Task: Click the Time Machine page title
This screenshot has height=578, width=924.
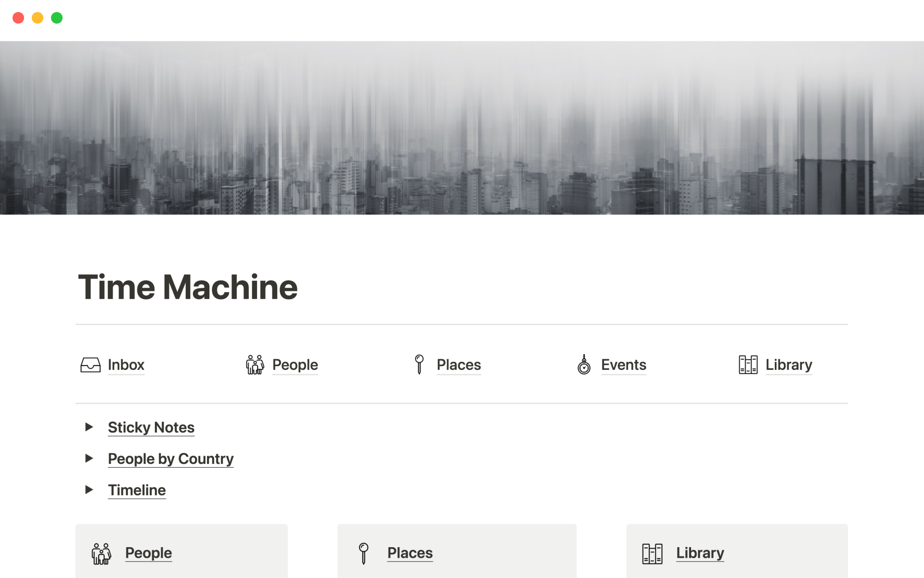Action: [188, 287]
